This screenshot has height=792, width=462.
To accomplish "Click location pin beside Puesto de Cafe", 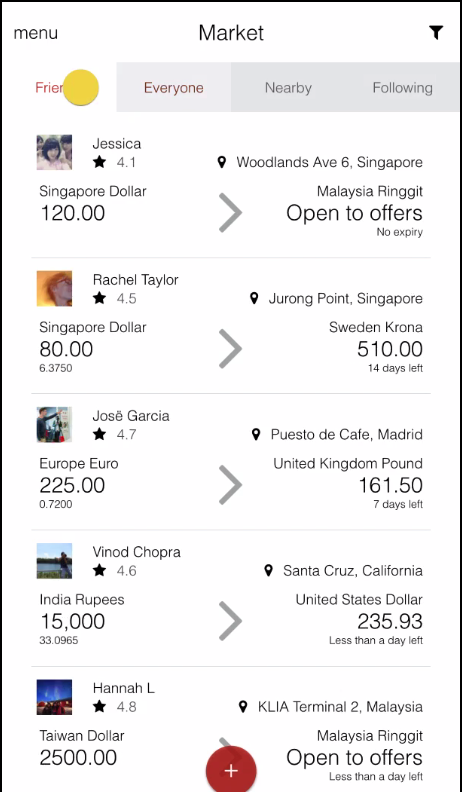I will 256,434.
